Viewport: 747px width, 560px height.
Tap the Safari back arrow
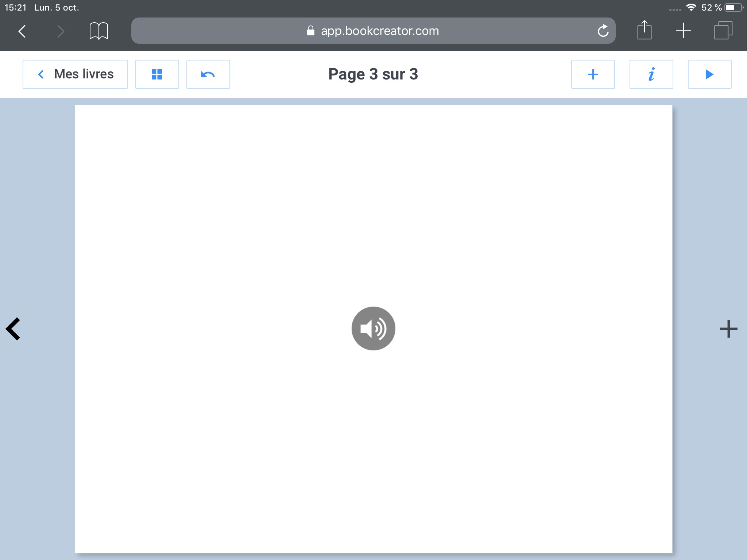[22, 31]
